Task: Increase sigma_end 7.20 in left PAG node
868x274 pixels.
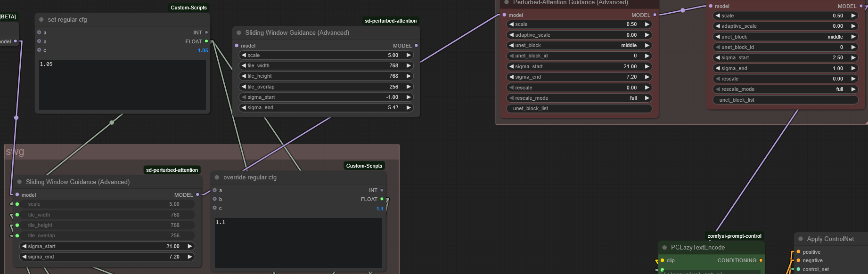Action: pos(647,77)
